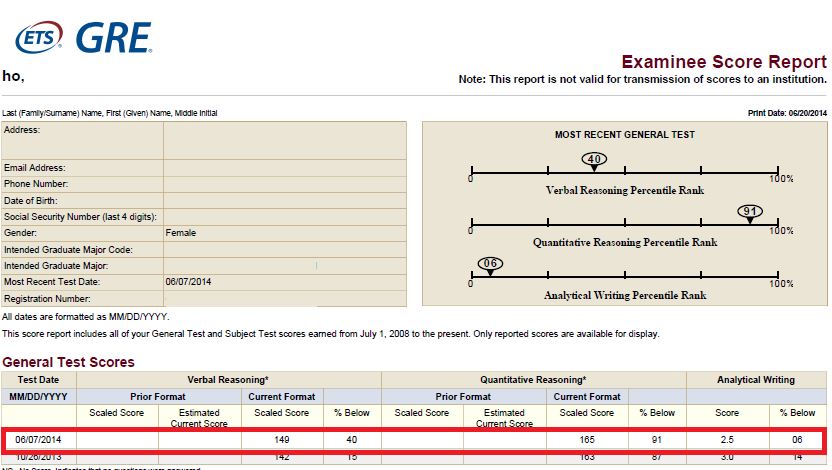
Task: Click the General Test Scores heading
Action: [68, 362]
